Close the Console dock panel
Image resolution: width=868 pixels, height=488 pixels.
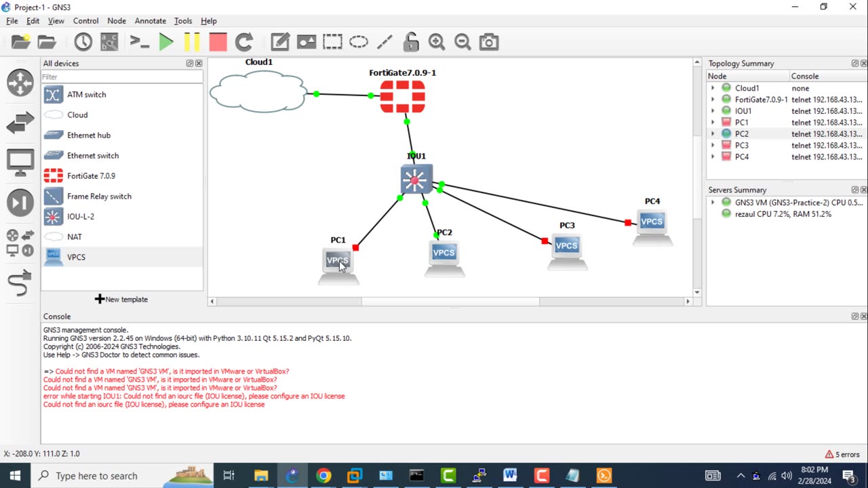point(863,317)
